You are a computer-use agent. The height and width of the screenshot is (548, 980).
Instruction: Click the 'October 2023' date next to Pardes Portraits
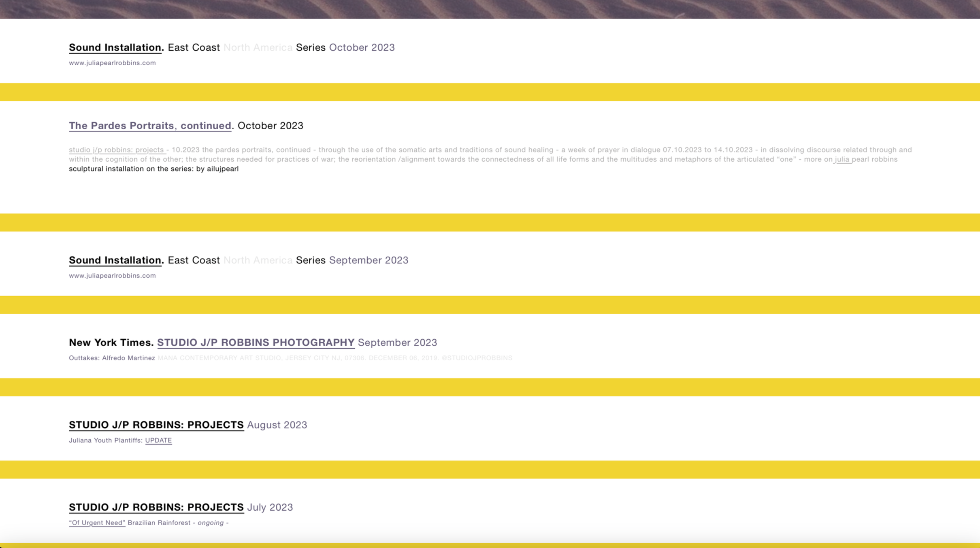click(x=270, y=126)
